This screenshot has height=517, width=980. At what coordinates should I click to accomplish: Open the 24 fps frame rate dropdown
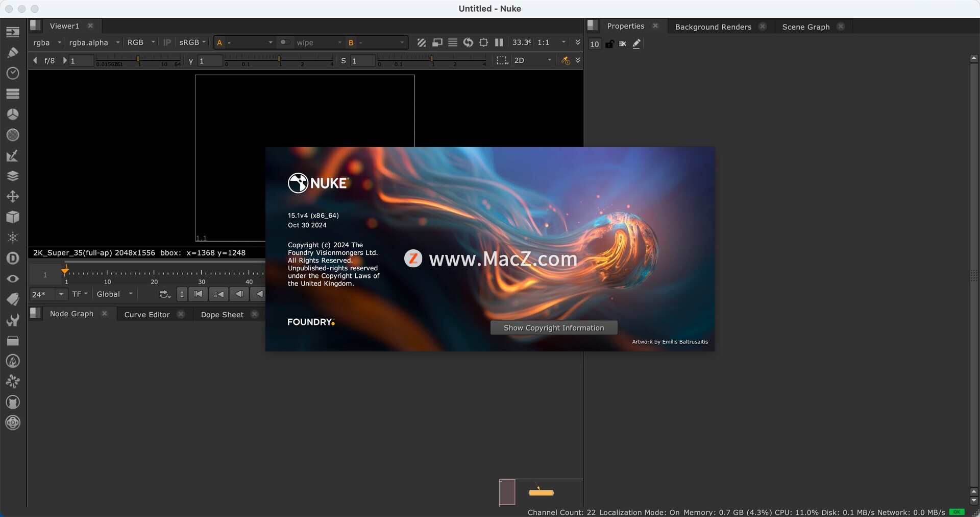(x=48, y=294)
